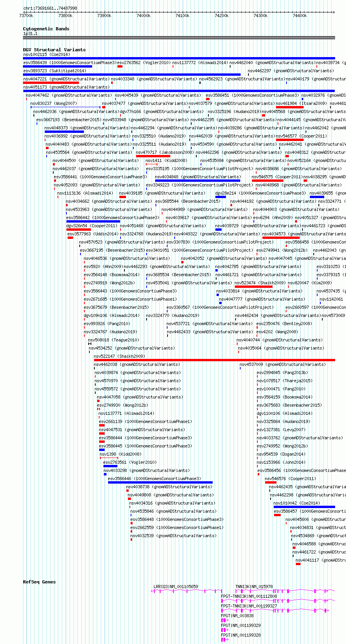Open gene TNNI3K|NM_015978
346x644 pixels.
[x=254, y=587]
